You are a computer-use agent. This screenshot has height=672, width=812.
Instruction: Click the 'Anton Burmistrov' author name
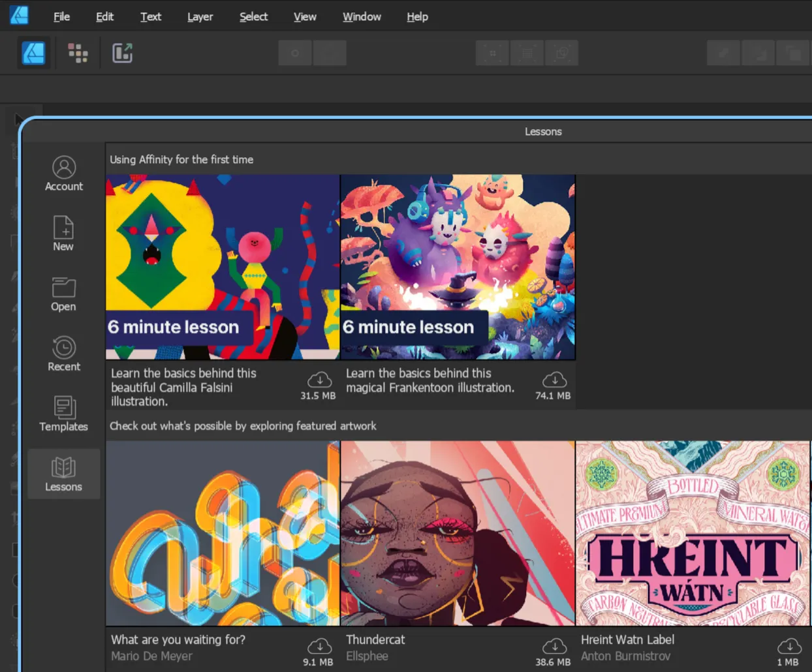click(x=625, y=656)
